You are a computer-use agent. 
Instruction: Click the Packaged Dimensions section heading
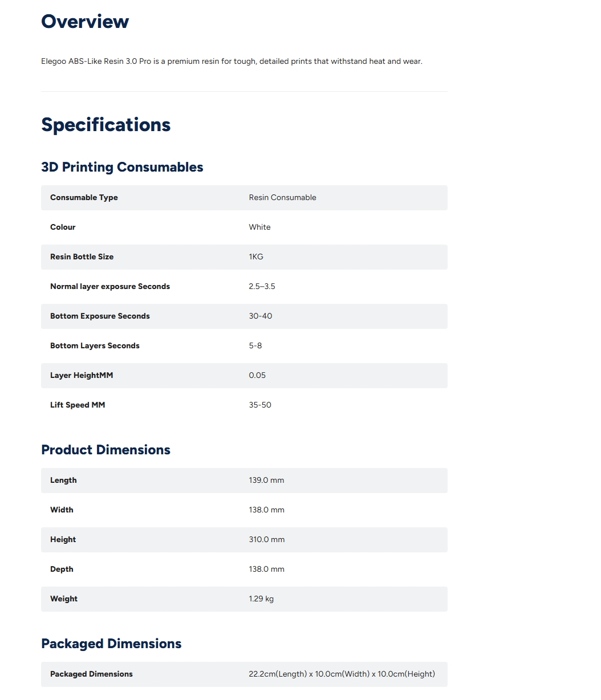coord(111,644)
